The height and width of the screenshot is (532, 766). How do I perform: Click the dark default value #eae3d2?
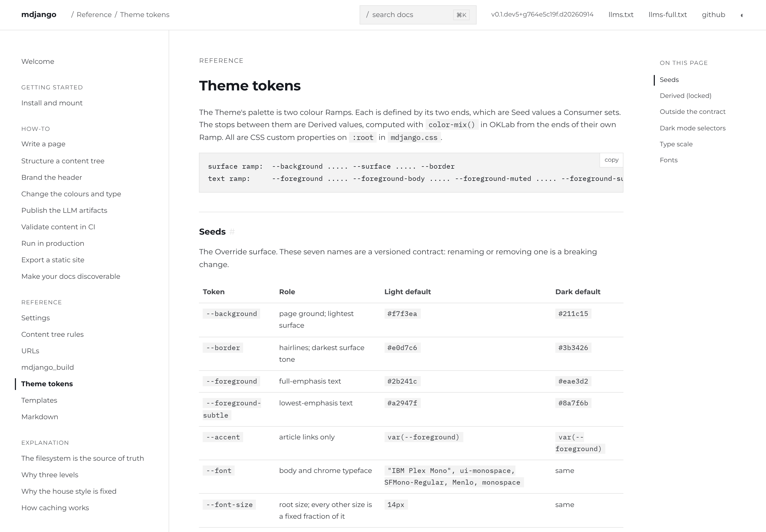click(573, 381)
